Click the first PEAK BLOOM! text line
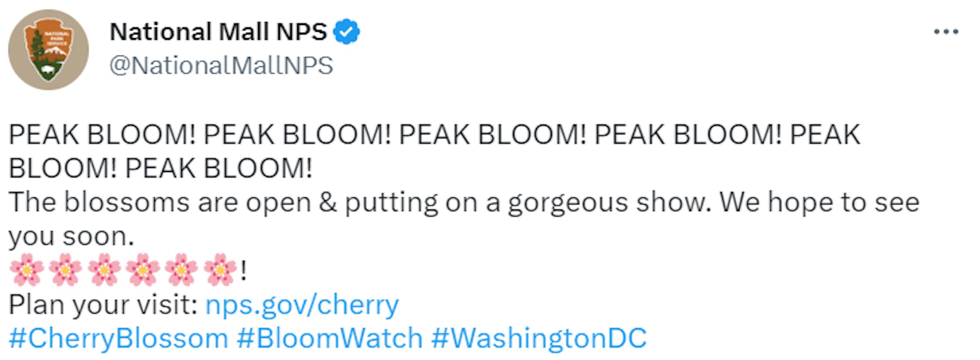 (435, 135)
